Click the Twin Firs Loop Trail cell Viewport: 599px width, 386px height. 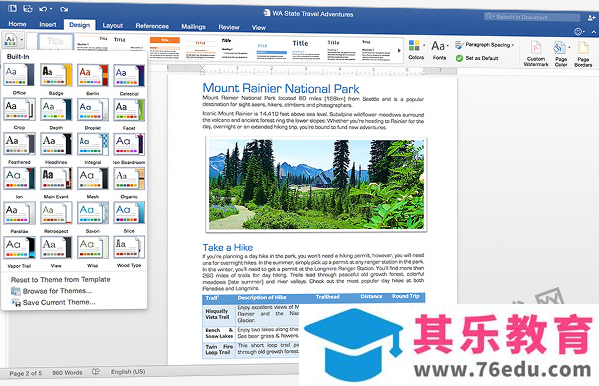219,350
